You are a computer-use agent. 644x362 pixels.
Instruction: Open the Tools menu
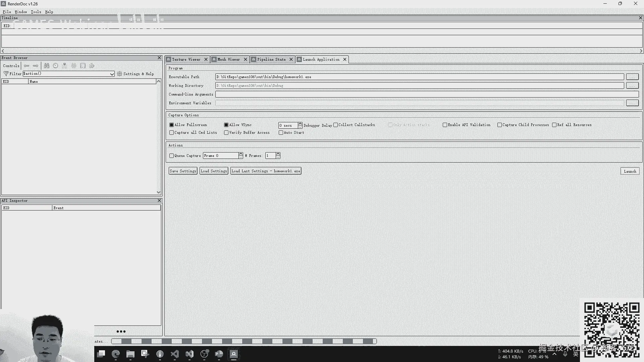click(36, 12)
